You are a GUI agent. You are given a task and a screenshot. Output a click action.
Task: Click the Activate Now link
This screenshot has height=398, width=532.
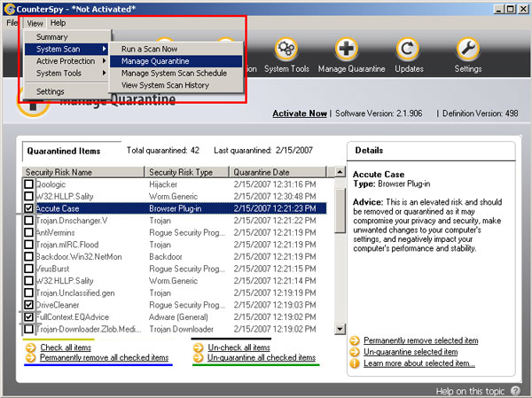point(300,113)
